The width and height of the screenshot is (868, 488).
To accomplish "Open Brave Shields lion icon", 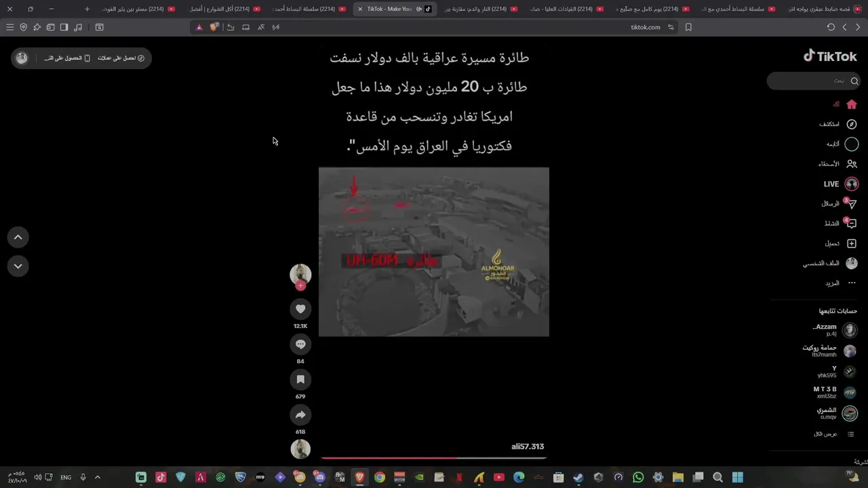I will coord(214,27).
